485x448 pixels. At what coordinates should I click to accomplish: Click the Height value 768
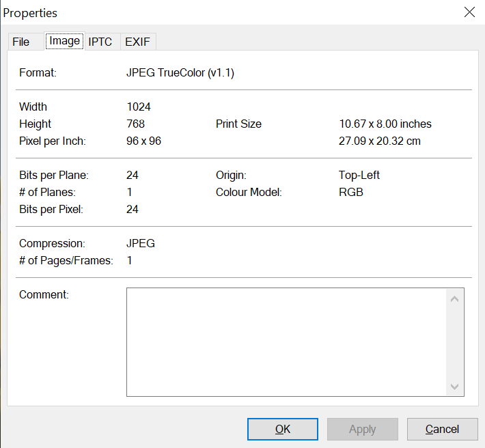(136, 124)
